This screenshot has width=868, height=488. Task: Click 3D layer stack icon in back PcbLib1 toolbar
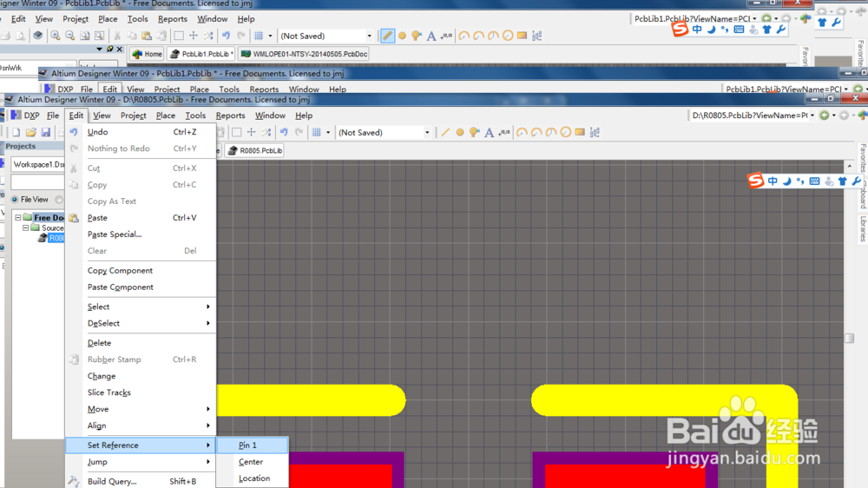point(37,36)
